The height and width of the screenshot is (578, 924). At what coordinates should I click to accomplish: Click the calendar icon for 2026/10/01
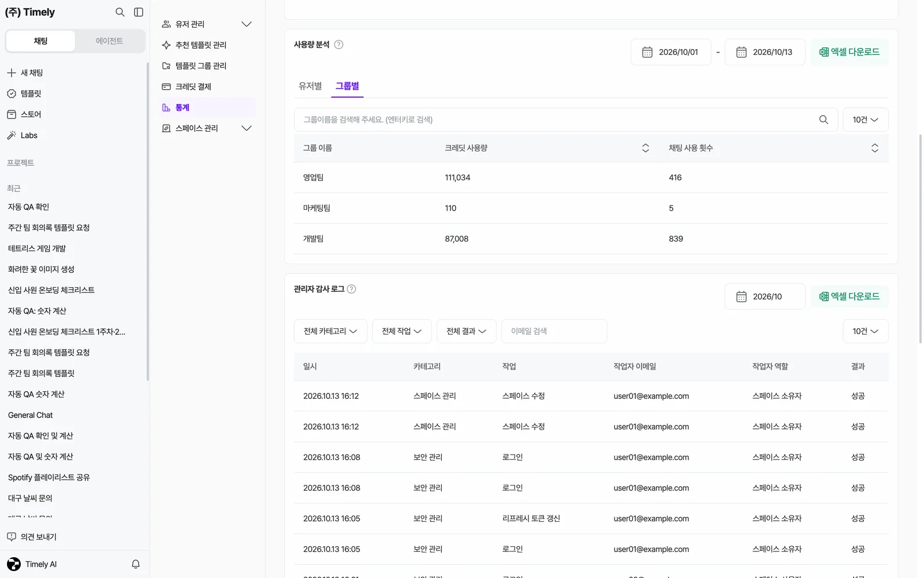click(x=647, y=52)
